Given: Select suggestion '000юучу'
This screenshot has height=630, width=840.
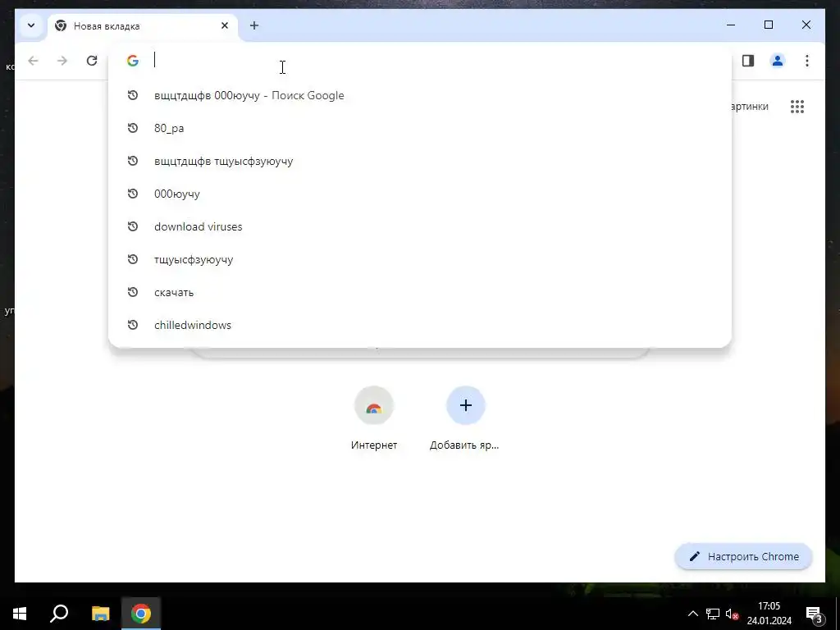Looking at the screenshot, I should (x=419, y=194).
